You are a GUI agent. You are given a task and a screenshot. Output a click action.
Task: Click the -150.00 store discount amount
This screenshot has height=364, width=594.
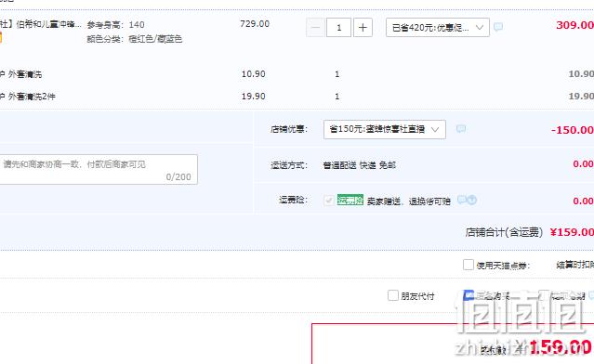[573, 130]
